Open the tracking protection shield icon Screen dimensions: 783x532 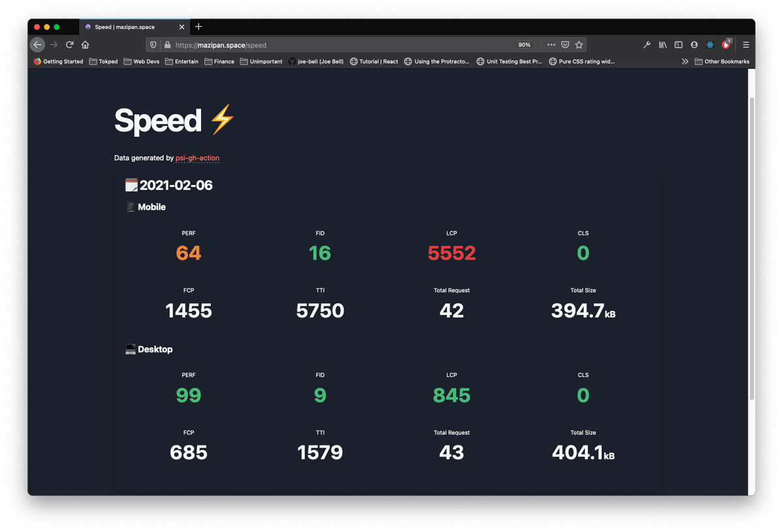[153, 45]
